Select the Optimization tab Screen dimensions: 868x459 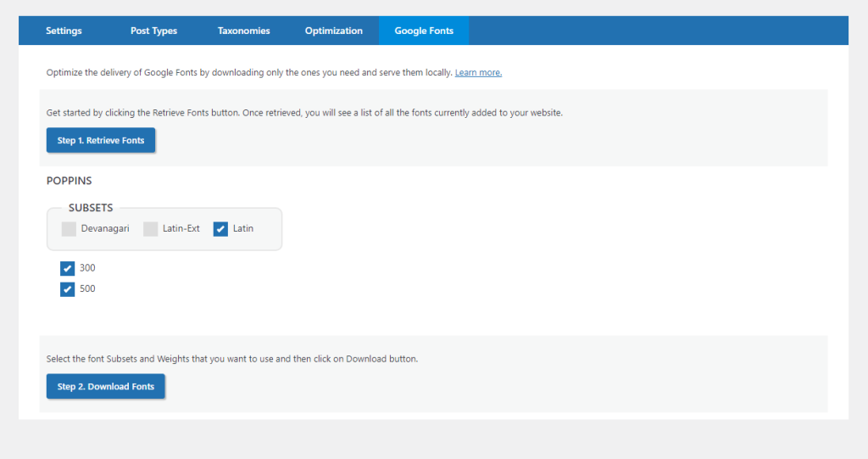tap(334, 31)
